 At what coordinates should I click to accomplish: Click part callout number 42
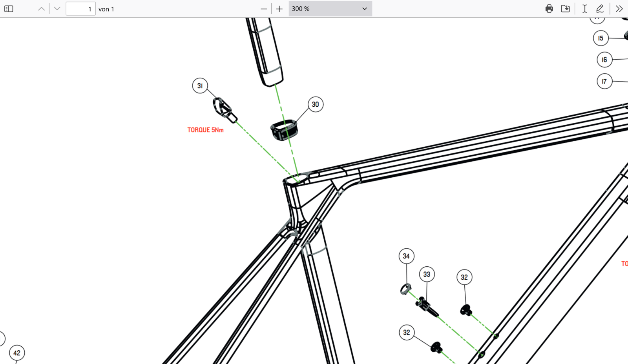pos(17,353)
